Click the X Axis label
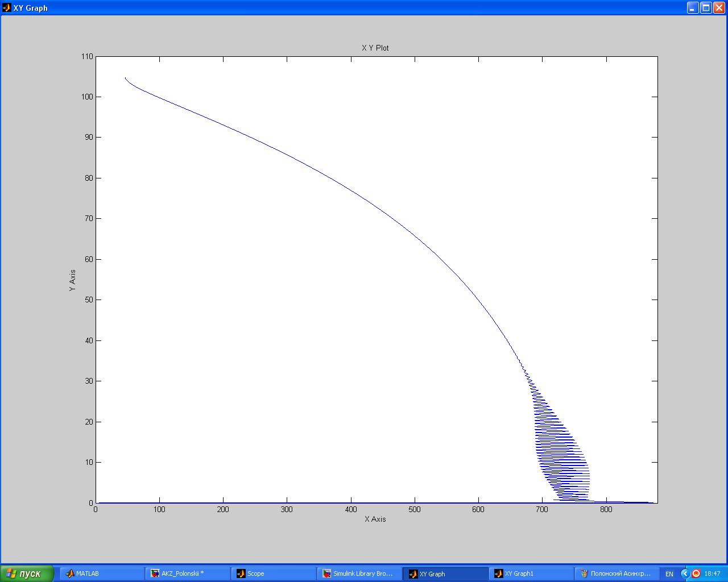This screenshot has width=728, height=582. pos(375,519)
